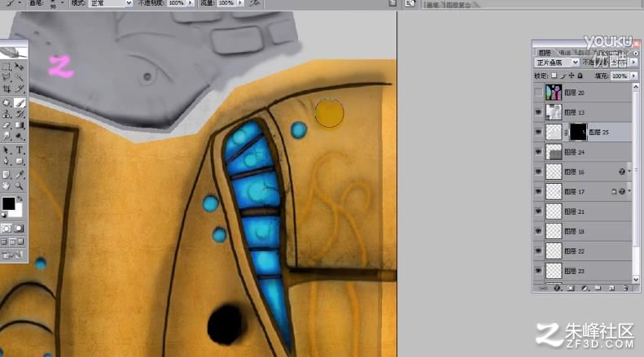
Task: Select the Lasso tool
Action: [x=7, y=76]
